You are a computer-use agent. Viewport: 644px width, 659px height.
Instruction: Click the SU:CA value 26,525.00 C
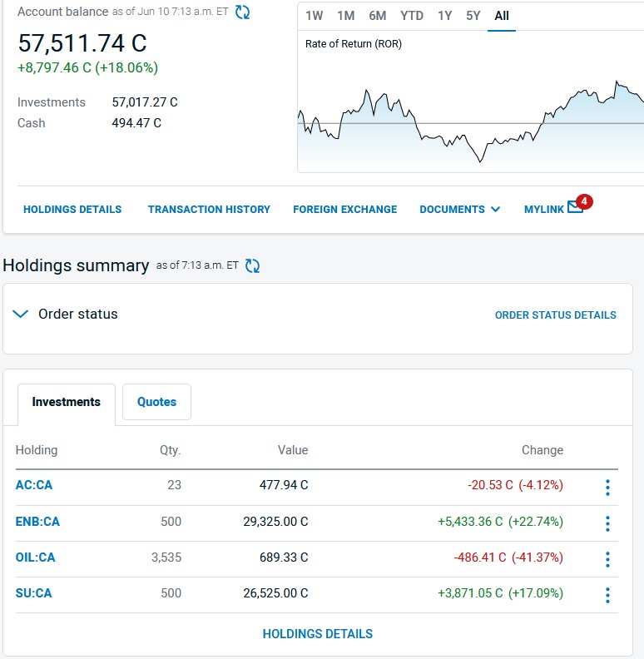click(x=275, y=593)
